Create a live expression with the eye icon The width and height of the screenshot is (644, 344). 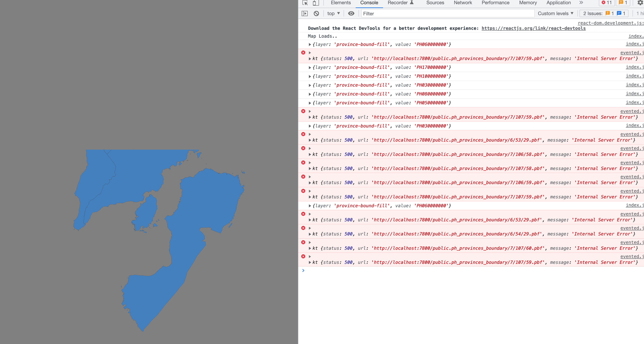pos(351,13)
